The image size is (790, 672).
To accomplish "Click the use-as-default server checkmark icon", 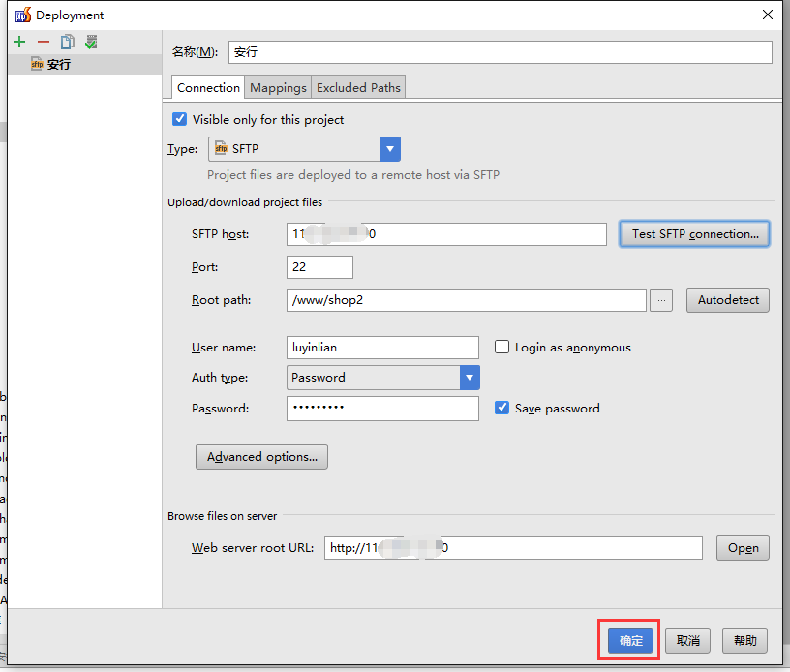I will point(91,42).
